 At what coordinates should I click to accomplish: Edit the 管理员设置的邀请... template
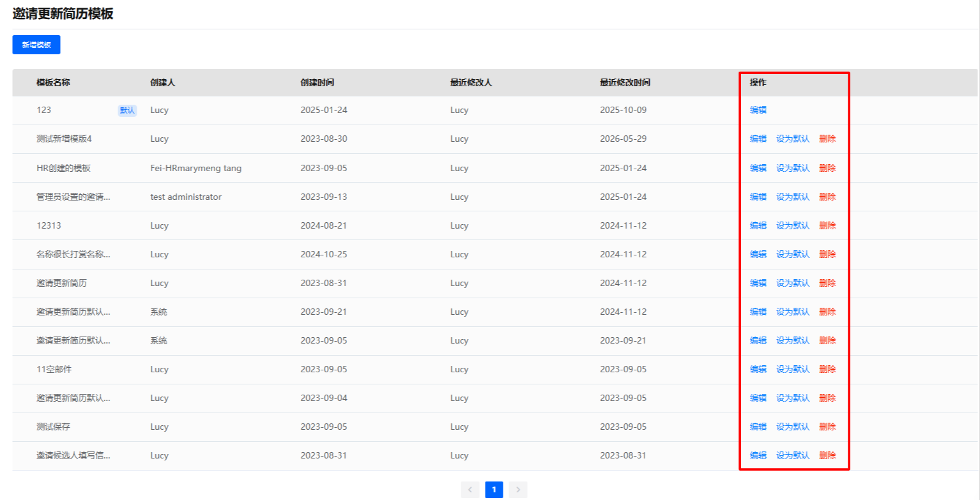pyautogui.click(x=758, y=197)
